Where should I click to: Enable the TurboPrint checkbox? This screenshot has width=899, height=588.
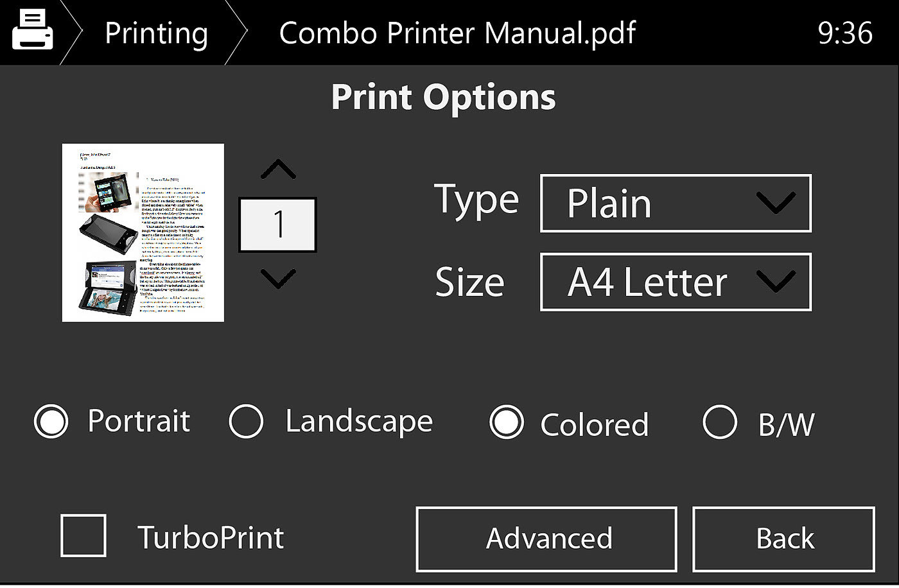83,536
